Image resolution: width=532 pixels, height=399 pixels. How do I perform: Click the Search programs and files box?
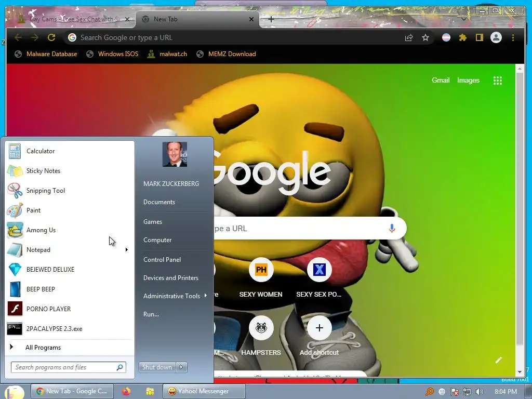[x=69, y=367]
